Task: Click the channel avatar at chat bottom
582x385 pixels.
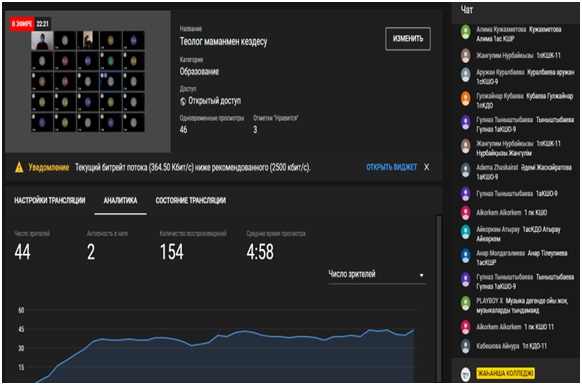Action: tap(465, 374)
